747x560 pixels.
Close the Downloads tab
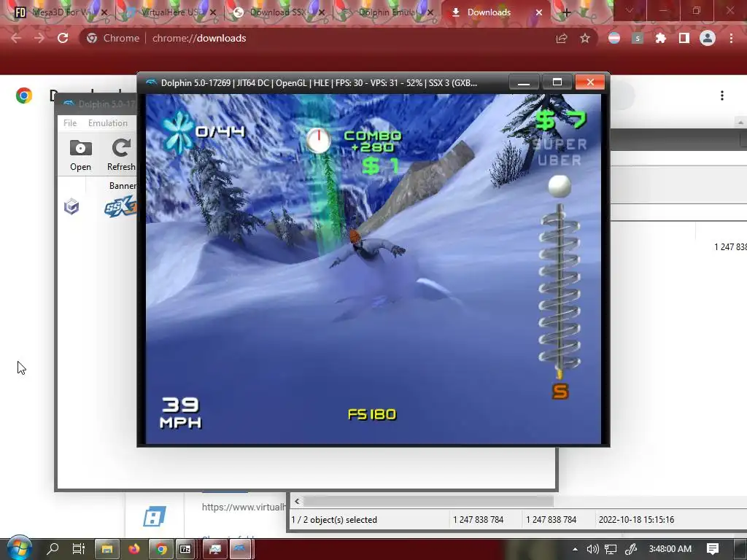pos(539,12)
